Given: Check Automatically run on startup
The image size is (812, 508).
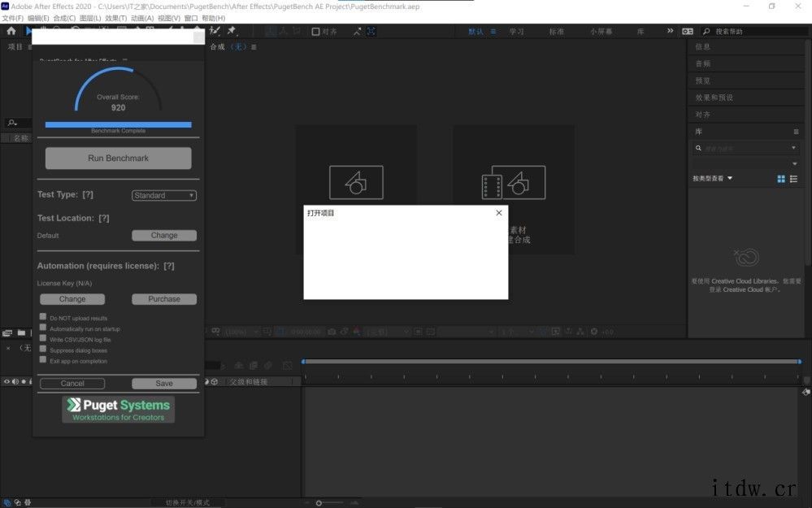Looking at the screenshot, I should point(43,328).
